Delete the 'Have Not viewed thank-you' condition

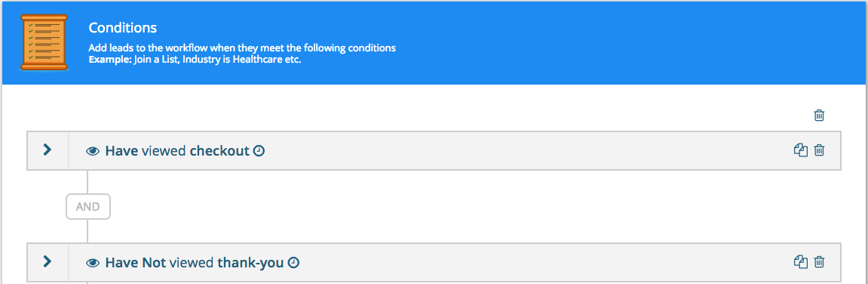tap(820, 262)
